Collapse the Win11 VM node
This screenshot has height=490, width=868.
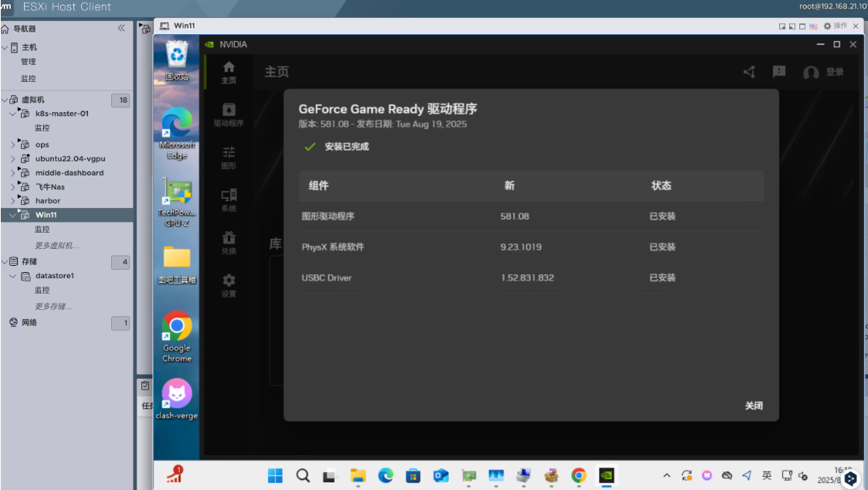tap(13, 215)
